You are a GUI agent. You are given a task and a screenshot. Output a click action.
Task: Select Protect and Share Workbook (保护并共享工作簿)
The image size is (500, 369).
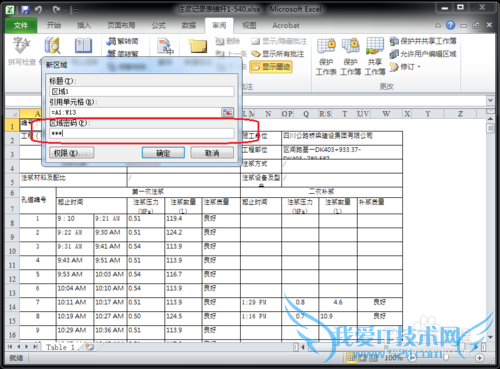[x=423, y=41]
